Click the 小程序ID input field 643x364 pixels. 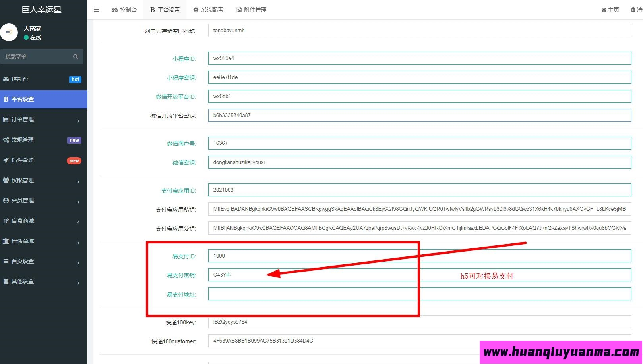(420, 58)
